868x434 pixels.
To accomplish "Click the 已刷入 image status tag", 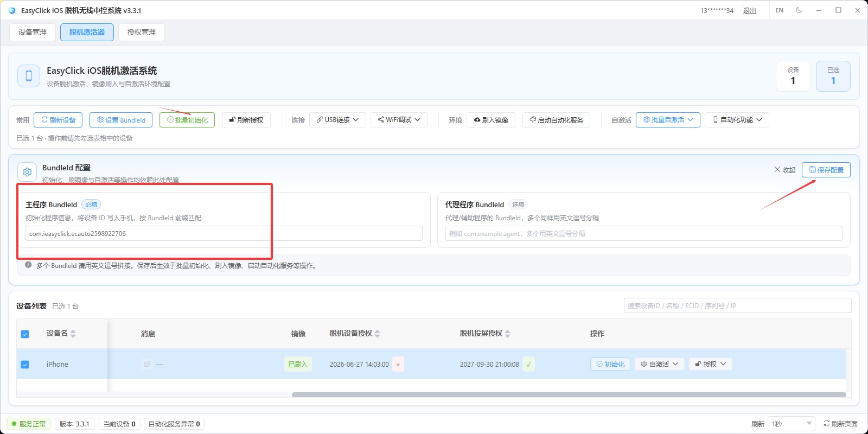I will pos(298,364).
